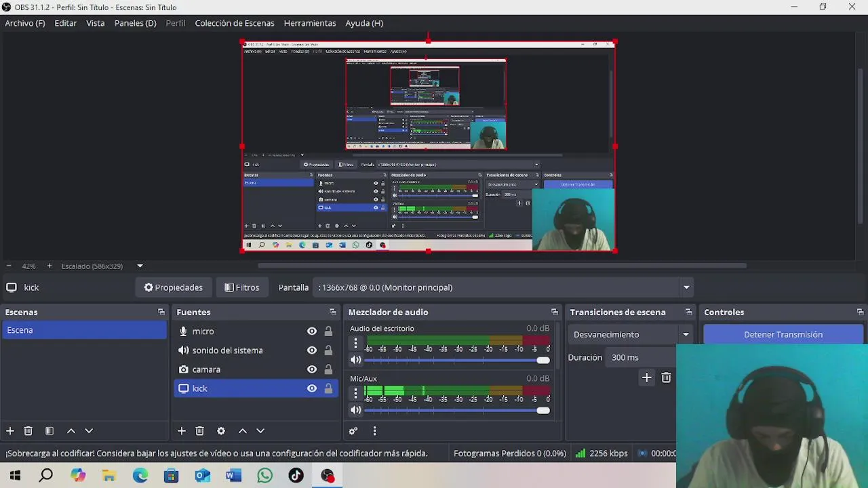Select the Escena scene in the list

pos(84,330)
